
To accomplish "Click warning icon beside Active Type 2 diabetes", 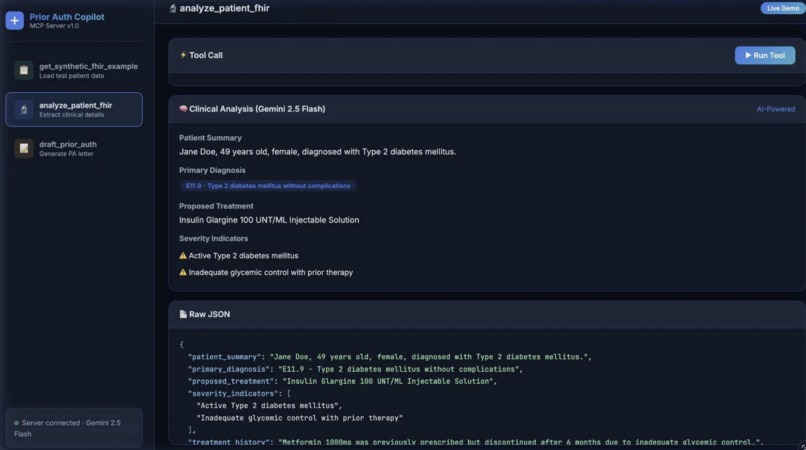I will [183, 256].
